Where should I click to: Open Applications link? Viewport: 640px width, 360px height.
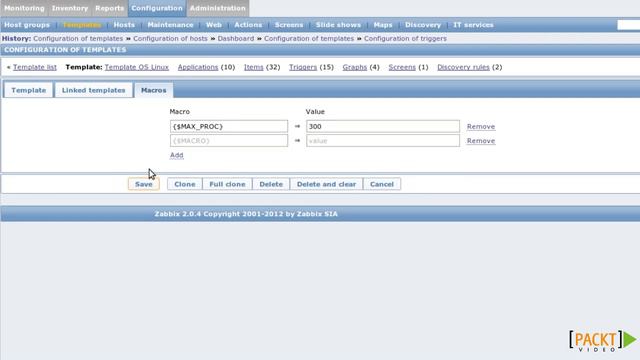pyautogui.click(x=198, y=67)
